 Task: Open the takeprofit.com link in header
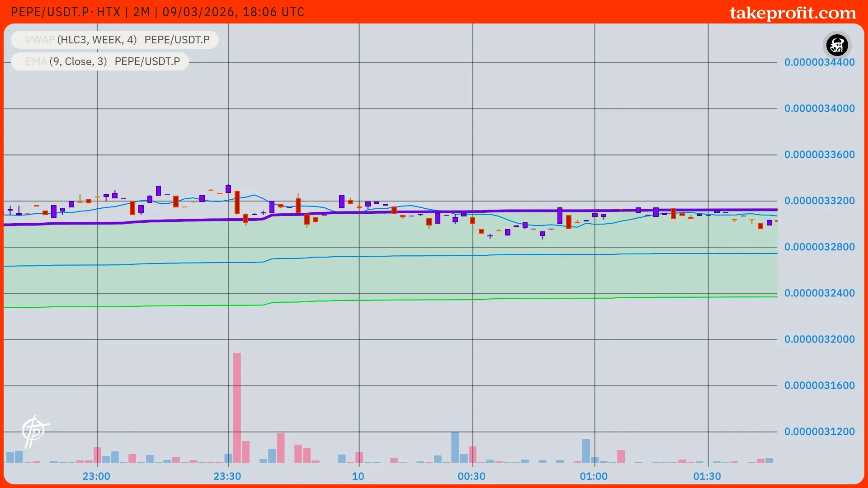pyautogui.click(x=793, y=13)
